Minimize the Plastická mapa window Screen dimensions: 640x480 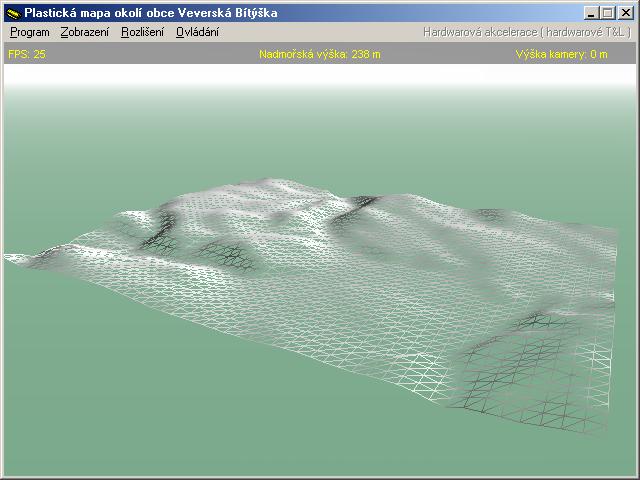(x=593, y=13)
